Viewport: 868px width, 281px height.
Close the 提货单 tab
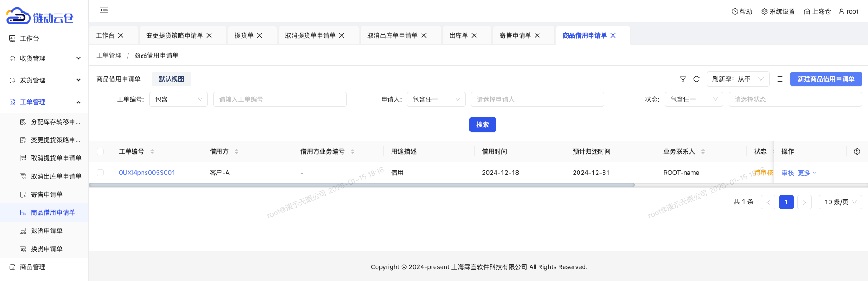(x=260, y=35)
